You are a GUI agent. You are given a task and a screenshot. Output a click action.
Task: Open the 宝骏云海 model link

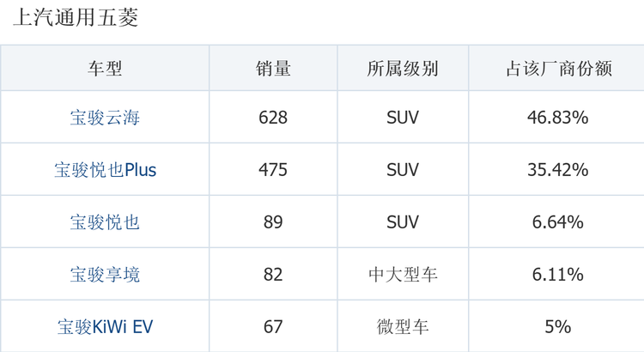pyautogui.click(x=105, y=118)
